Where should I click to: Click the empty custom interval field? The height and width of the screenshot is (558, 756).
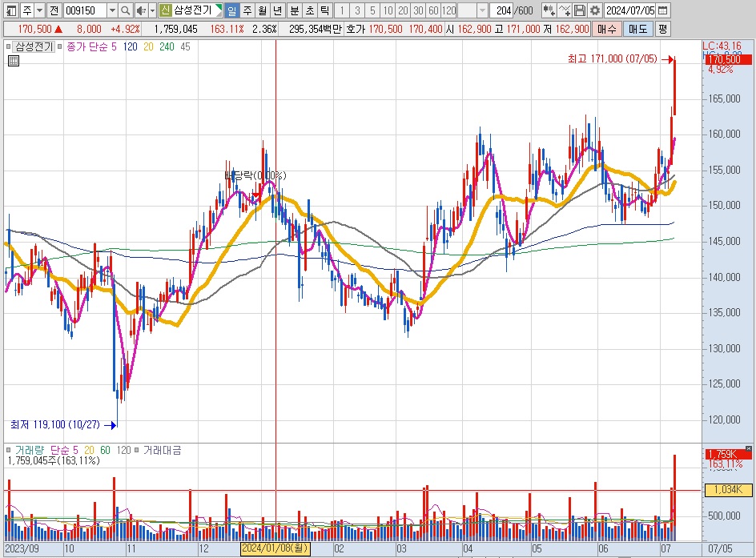(467, 10)
